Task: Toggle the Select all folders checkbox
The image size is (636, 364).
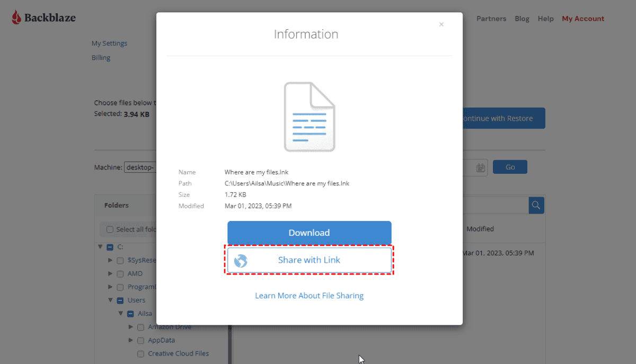Action: click(x=110, y=229)
